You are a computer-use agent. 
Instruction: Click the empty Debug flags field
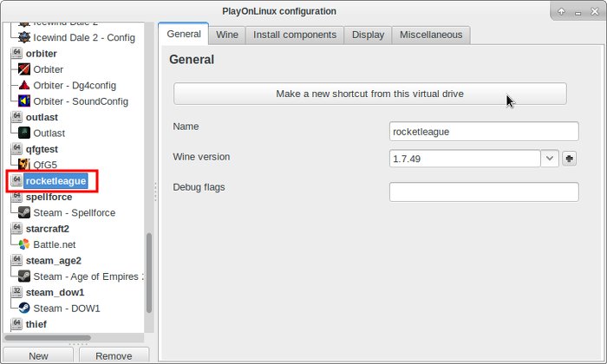pos(484,192)
